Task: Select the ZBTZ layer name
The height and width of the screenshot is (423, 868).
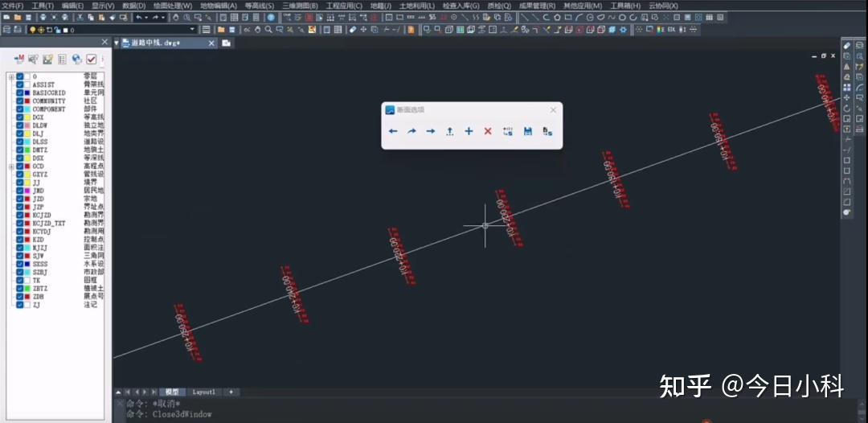Action: (x=39, y=289)
